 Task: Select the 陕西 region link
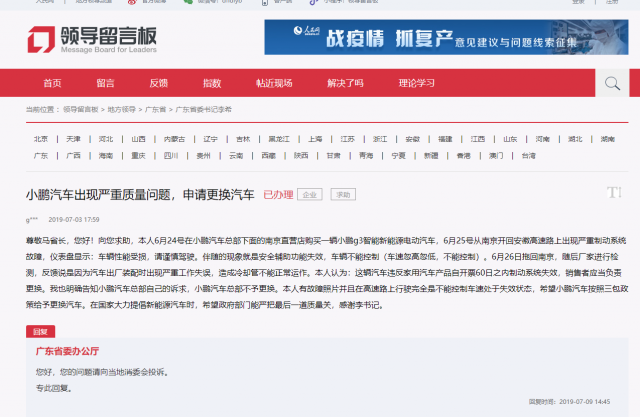tap(301, 155)
